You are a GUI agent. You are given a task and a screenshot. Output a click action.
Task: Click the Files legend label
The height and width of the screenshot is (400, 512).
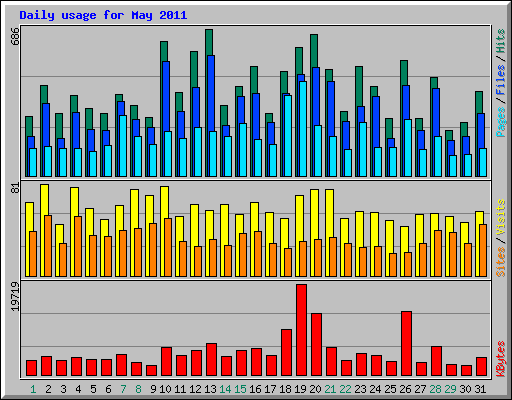[501, 80]
